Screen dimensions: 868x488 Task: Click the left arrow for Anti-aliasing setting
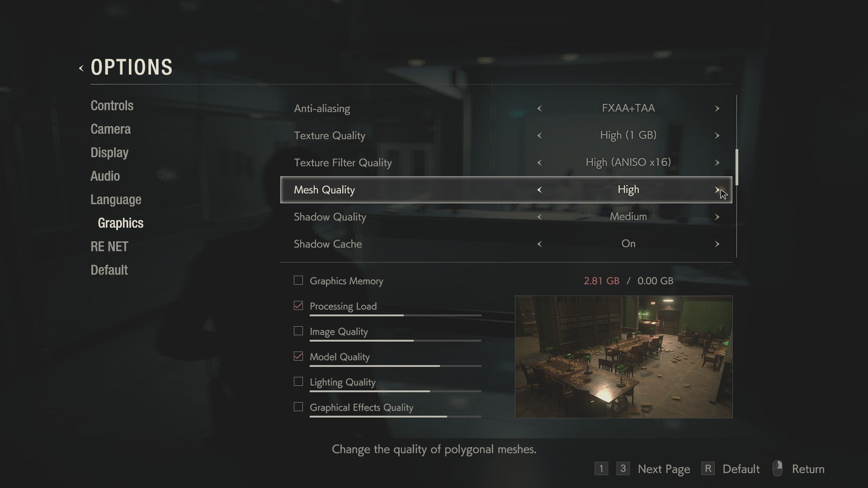(x=539, y=107)
